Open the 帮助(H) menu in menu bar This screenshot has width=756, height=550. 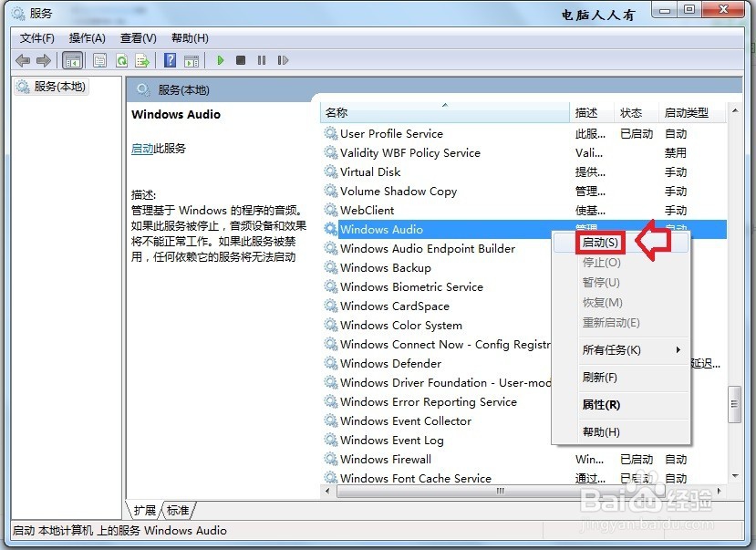tap(190, 38)
